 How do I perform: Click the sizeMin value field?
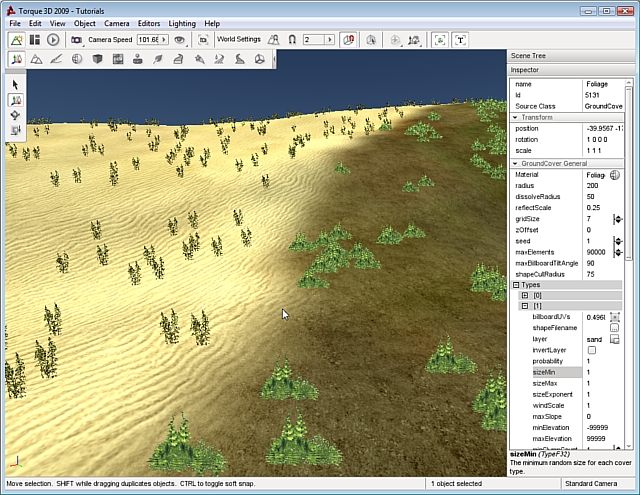596,372
